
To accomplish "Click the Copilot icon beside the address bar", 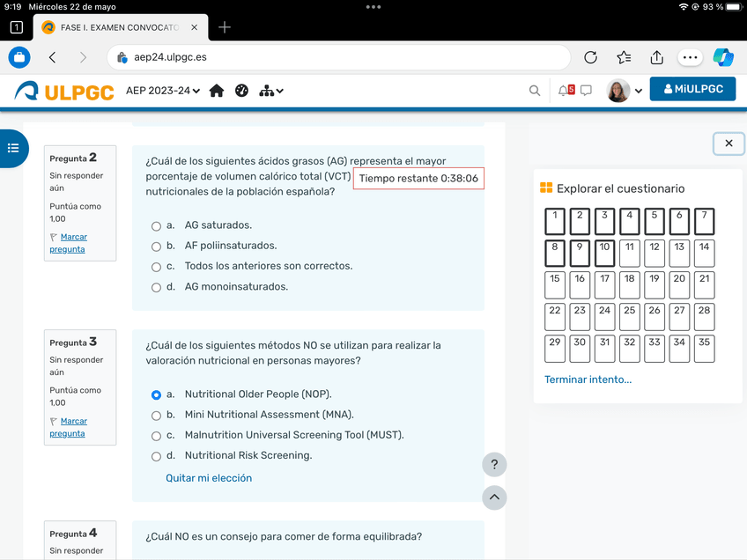I will tap(723, 56).
